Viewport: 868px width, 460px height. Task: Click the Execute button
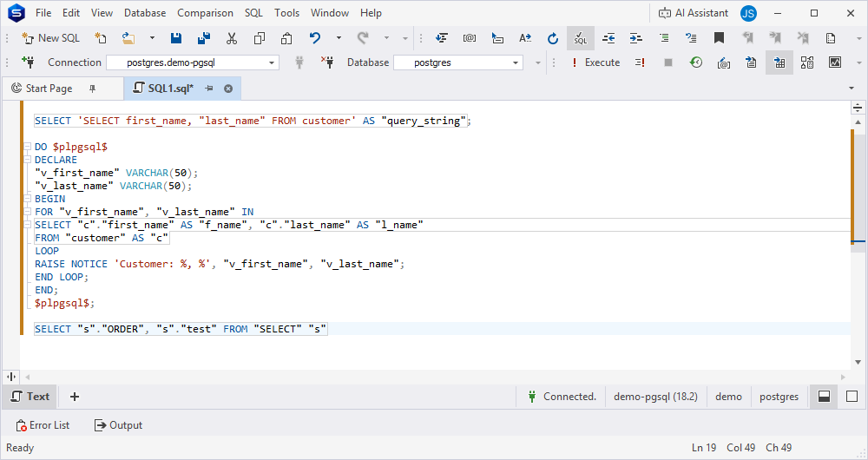(x=595, y=62)
